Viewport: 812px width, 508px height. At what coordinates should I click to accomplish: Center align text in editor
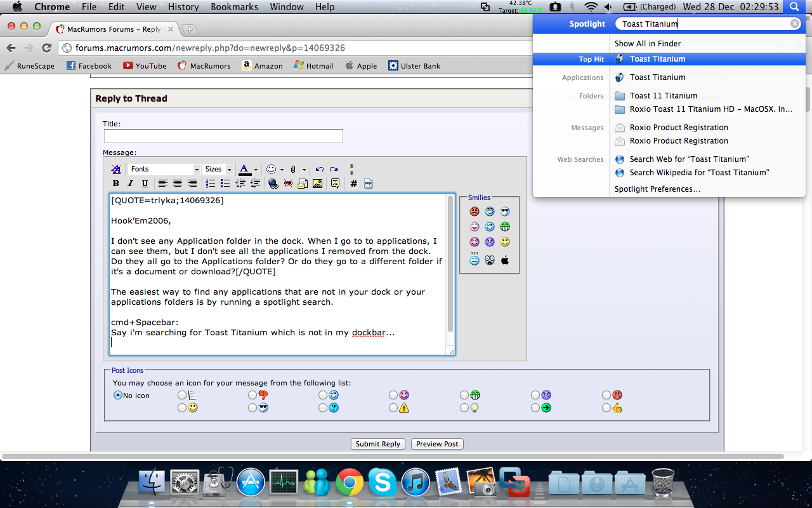click(x=178, y=184)
